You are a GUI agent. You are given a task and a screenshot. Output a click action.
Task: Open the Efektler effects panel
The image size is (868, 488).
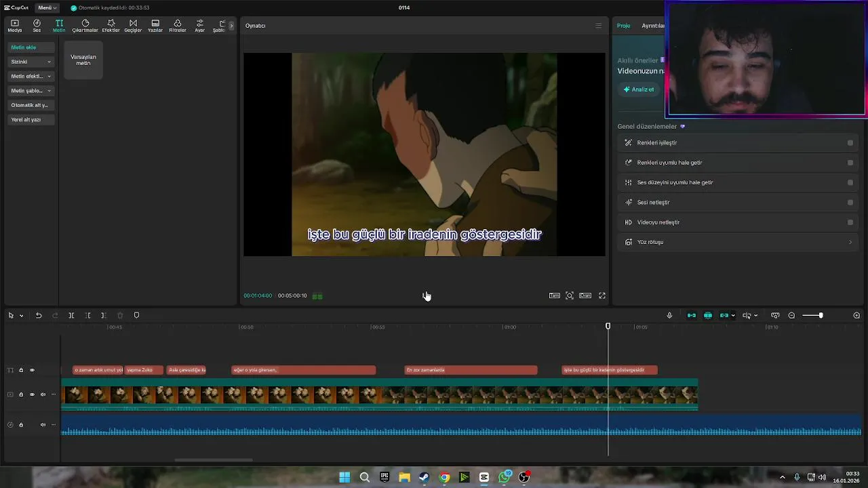[111, 26]
